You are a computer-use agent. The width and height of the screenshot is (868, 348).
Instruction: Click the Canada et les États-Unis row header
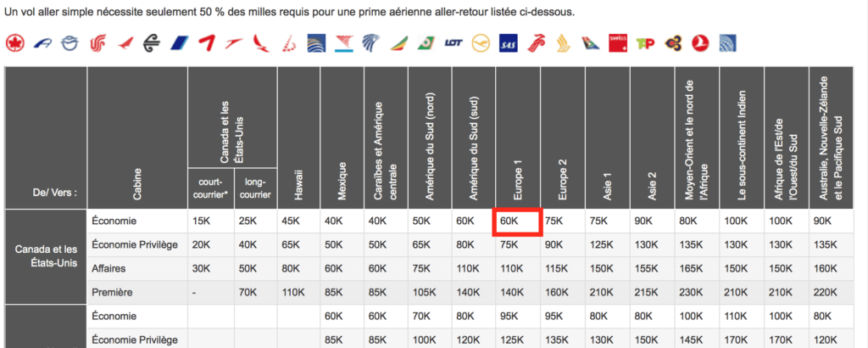click(x=47, y=256)
